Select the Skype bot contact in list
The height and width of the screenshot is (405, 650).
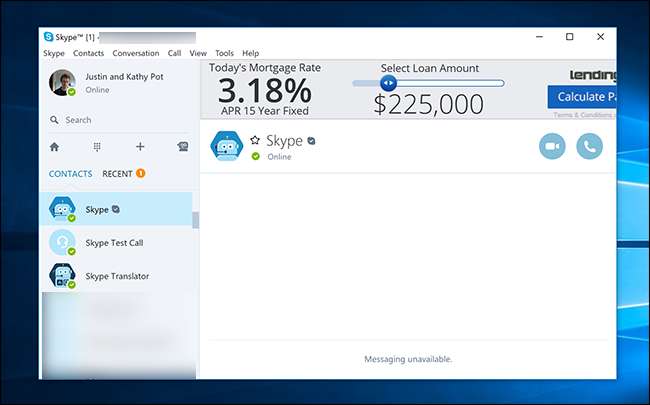[116, 209]
